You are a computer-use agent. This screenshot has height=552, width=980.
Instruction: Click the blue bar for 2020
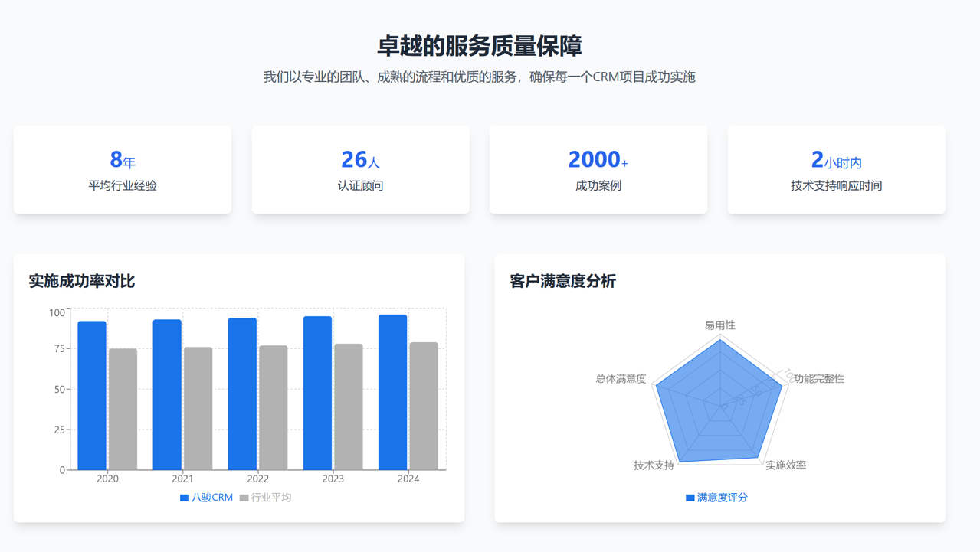click(x=92, y=396)
